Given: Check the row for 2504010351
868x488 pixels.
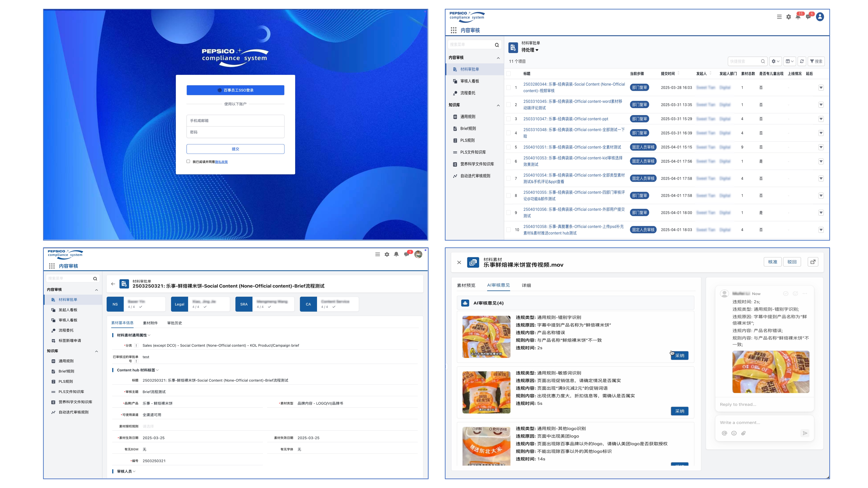Looking at the screenshot, I should pos(508,147).
